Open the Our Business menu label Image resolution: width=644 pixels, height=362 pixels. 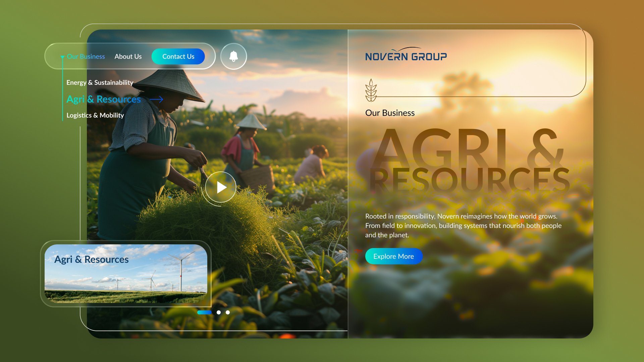point(86,56)
